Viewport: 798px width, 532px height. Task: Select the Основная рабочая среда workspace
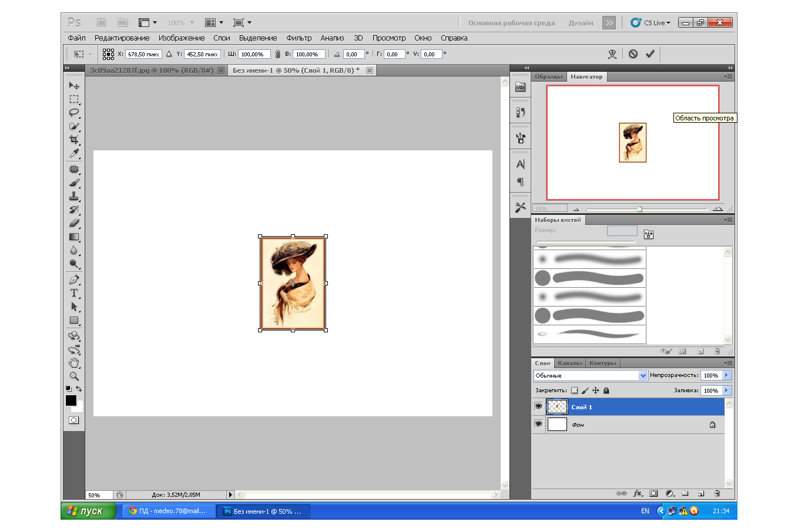tap(511, 23)
